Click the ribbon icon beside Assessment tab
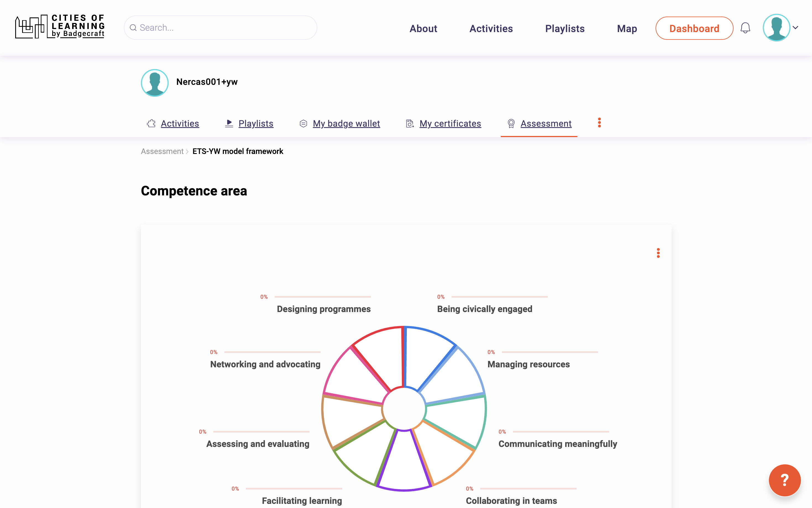Image resolution: width=812 pixels, height=508 pixels. tap(511, 124)
